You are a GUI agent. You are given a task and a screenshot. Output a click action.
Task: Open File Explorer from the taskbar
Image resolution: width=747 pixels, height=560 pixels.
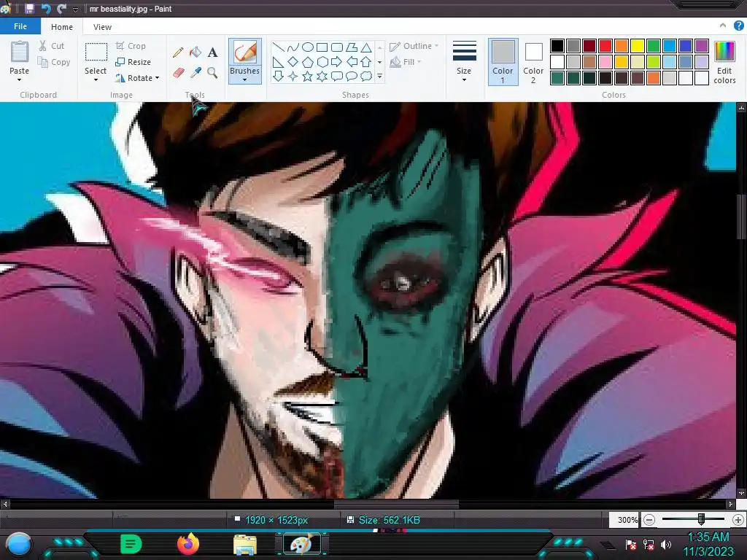click(245, 545)
